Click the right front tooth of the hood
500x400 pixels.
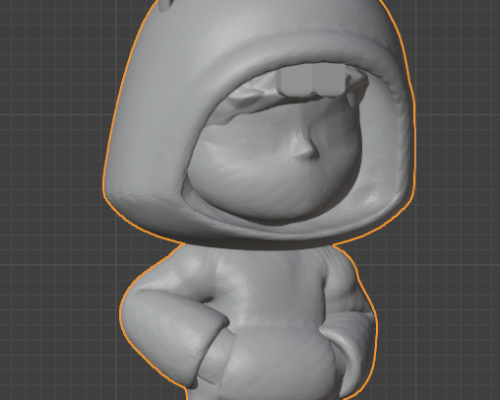(329, 80)
